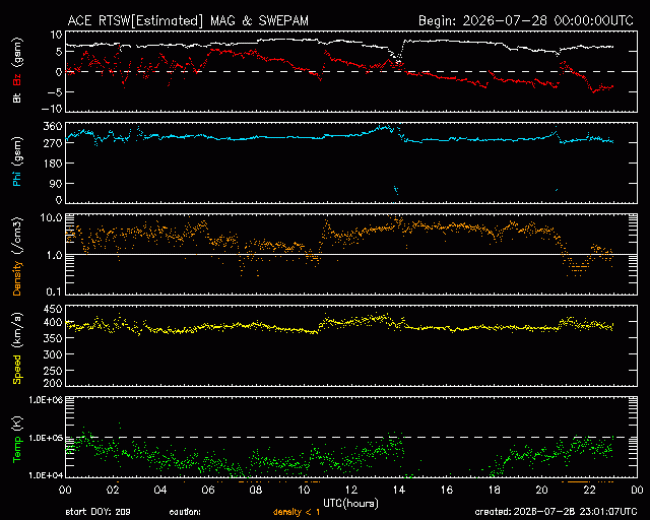This screenshot has width=650, height=520.
Task: Click the '1.0' tick on the Density axis
Action: [x=54, y=255]
